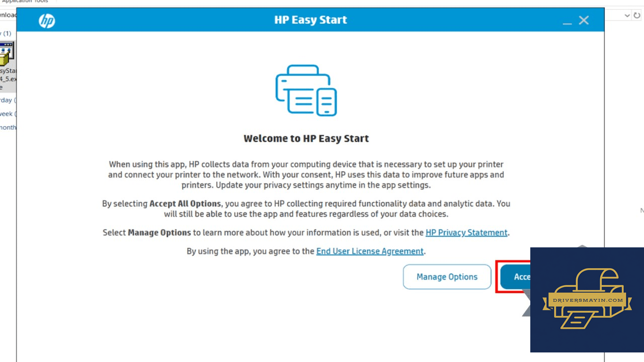Click the 'Welcome to HP Easy Start' heading
The image size is (644, 362).
coord(306,138)
